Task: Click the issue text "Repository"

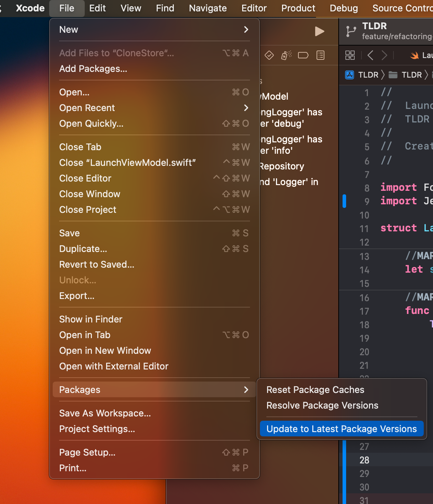Action: [x=282, y=166]
